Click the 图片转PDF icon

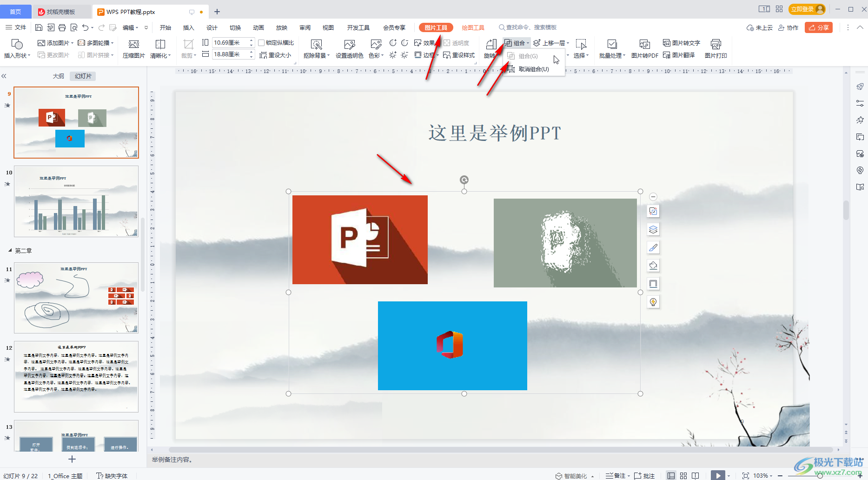[644, 44]
